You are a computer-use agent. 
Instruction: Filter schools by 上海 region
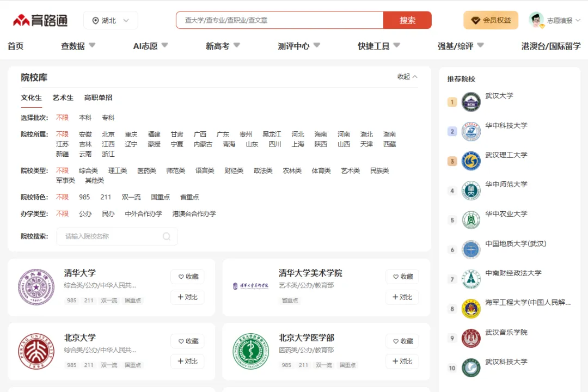pos(298,144)
